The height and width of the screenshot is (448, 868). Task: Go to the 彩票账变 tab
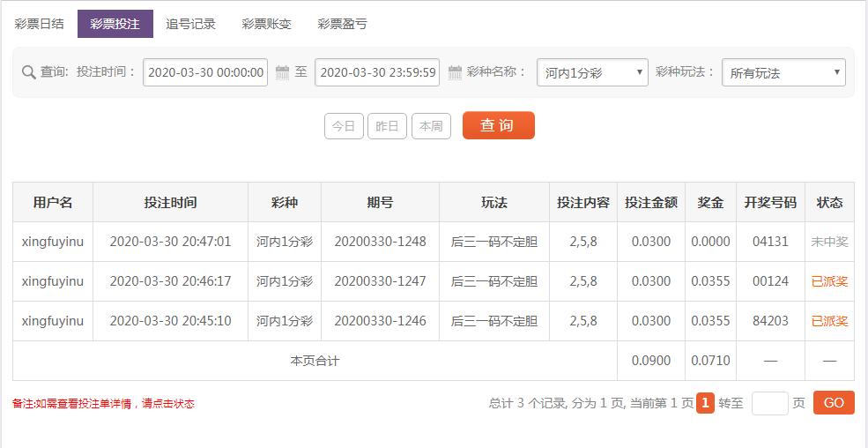pos(266,24)
